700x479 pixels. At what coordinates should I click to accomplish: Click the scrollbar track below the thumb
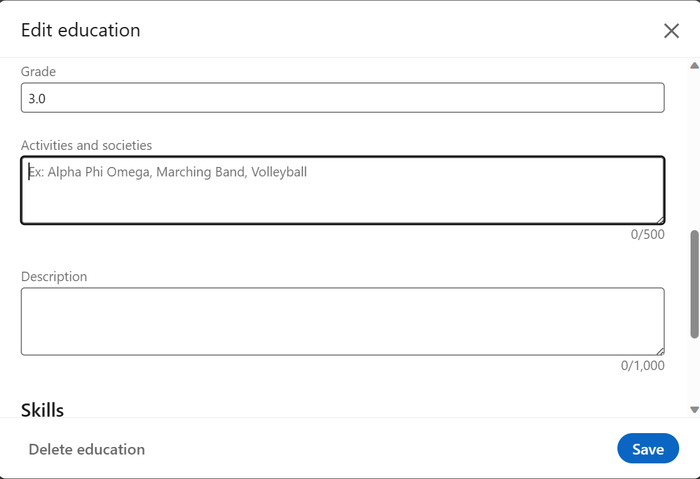tap(694, 371)
